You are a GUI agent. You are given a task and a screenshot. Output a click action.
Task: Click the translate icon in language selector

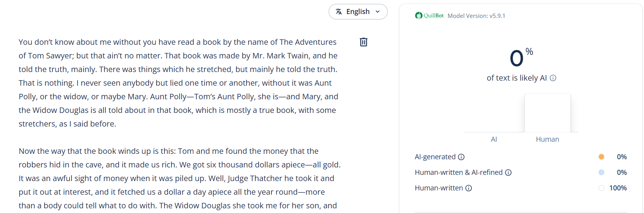pos(339,12)
